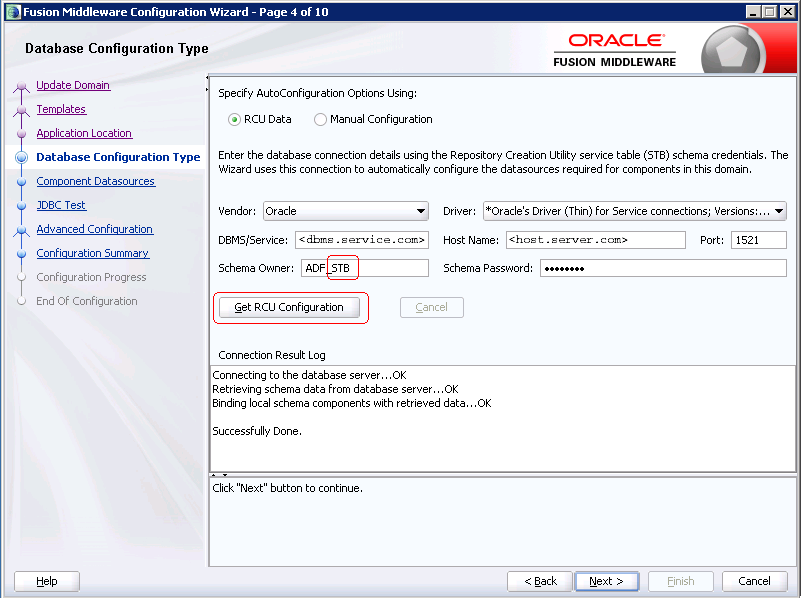Open the Vendor dropdown showing Oracle
Image resolution: width=801 pixels, height=598 pixels.
click(x=346, y=211)
